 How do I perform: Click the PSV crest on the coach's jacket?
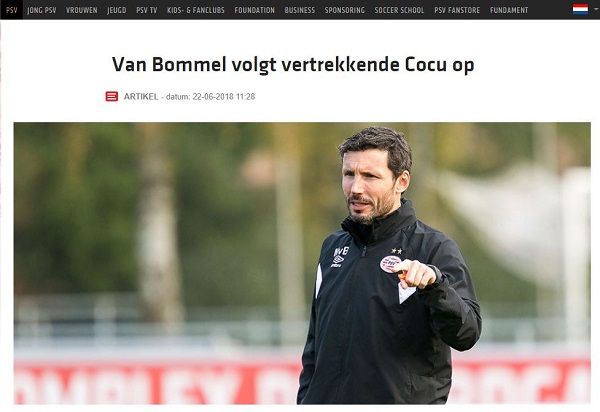coord(390,264)
